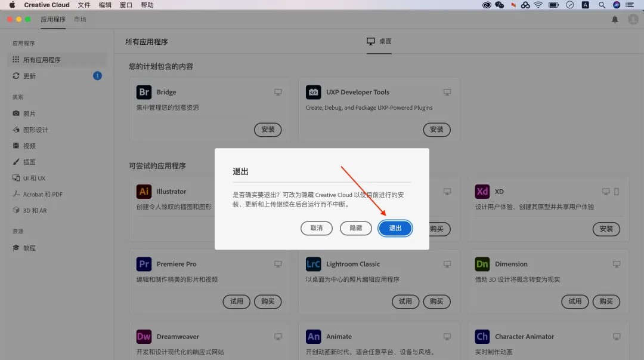Click the Premiere Pro app icon
The width and height of the screenshot is (644, 360).
(144, 264)
